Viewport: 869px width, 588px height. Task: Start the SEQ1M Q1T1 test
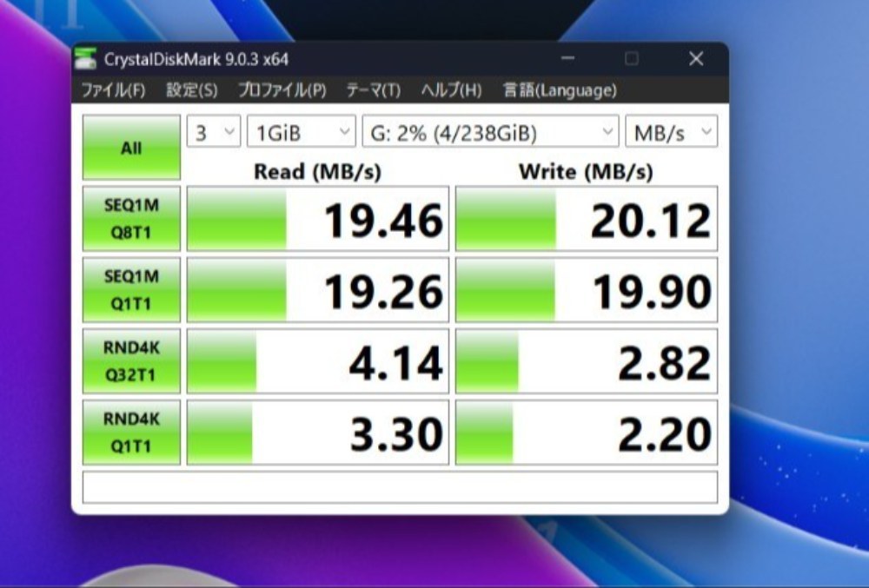point(131,290)
